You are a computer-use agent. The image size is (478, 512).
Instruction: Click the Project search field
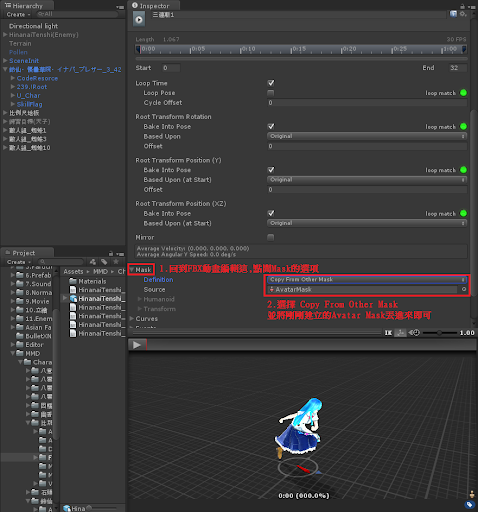(x=61, y=262)
